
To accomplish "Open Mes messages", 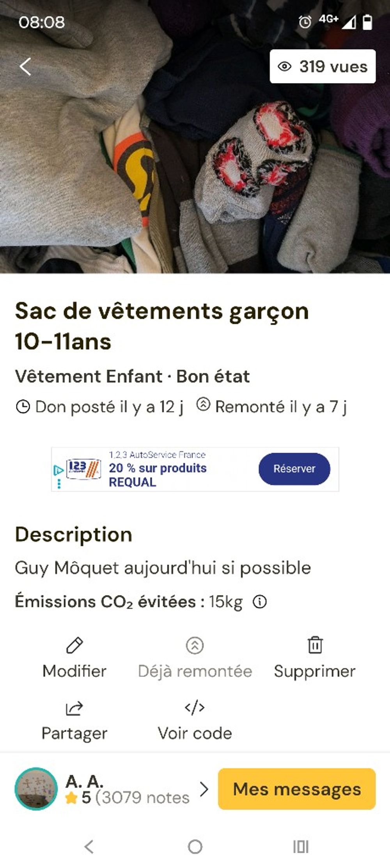I will tap(297, 789).
